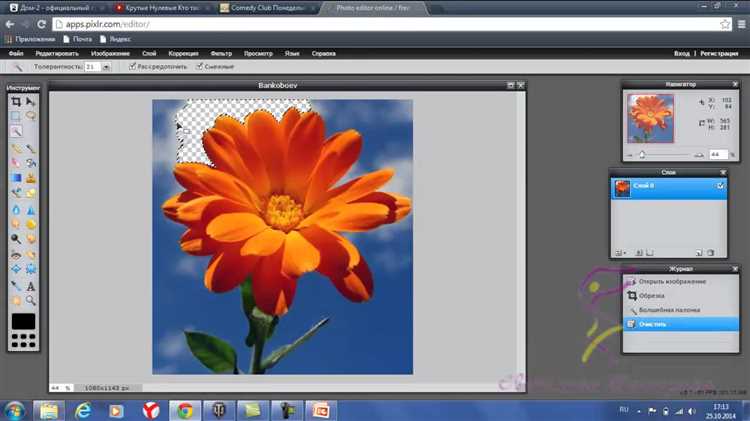750x421 pixels.
Task: Open the Справка menu
Action: 324,54
